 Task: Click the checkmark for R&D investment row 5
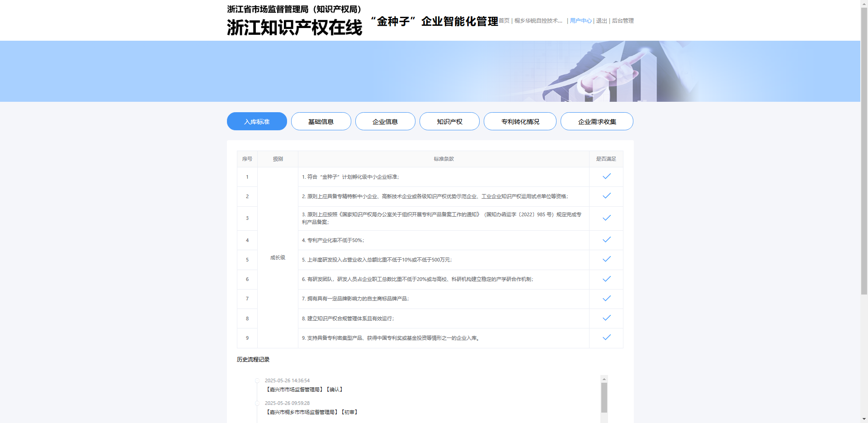point(606,259)
